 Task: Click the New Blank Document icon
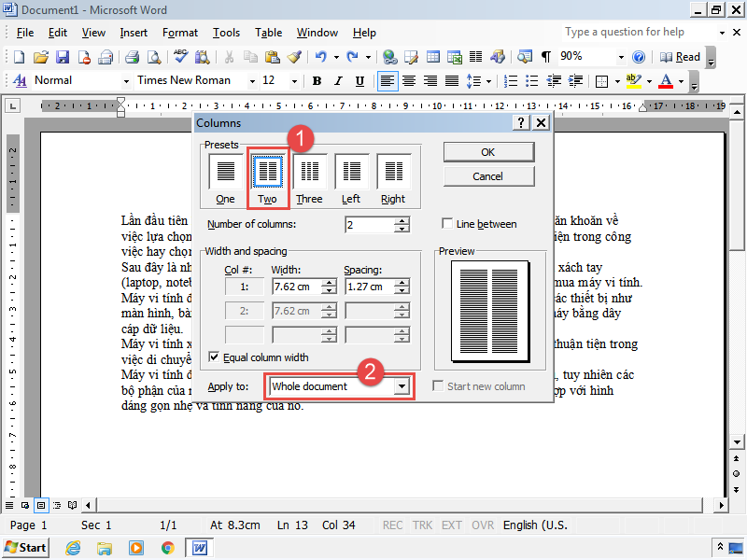coord(19,57)
